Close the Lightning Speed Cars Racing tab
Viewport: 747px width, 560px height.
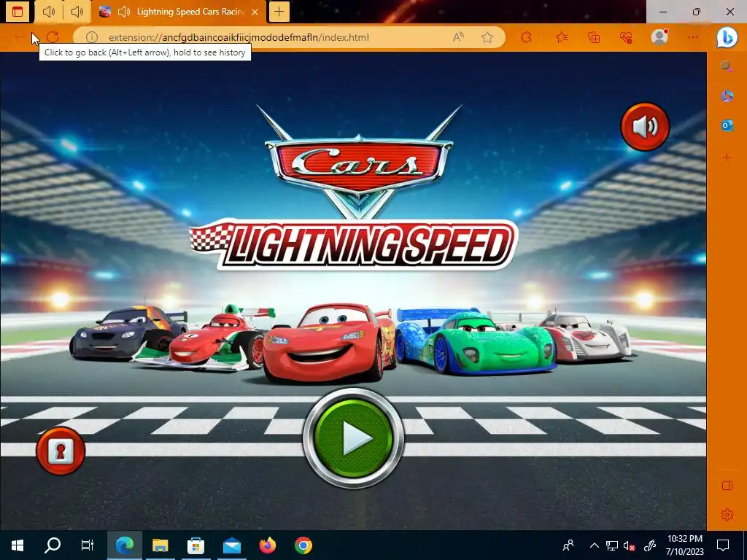pyautogui.click(x=255, y=12)
